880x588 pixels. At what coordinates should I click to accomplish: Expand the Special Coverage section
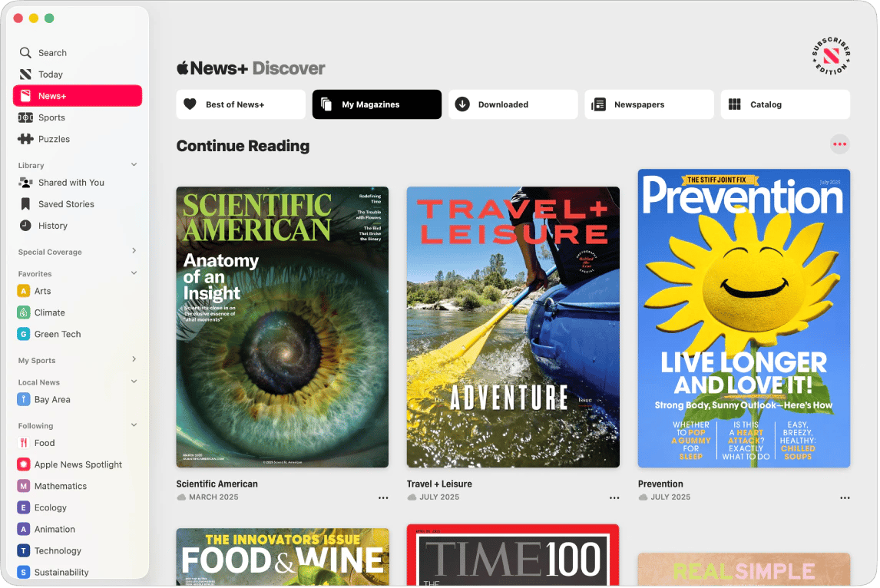134,251
